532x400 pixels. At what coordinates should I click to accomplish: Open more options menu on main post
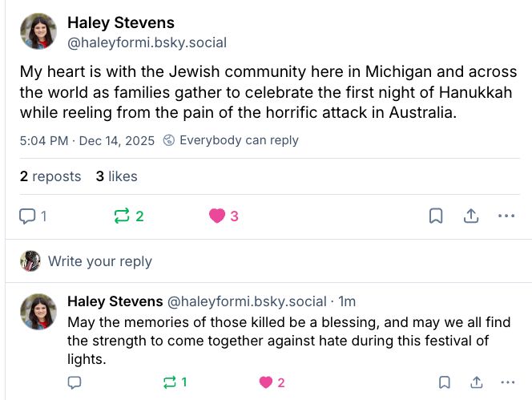pos(506,216)
